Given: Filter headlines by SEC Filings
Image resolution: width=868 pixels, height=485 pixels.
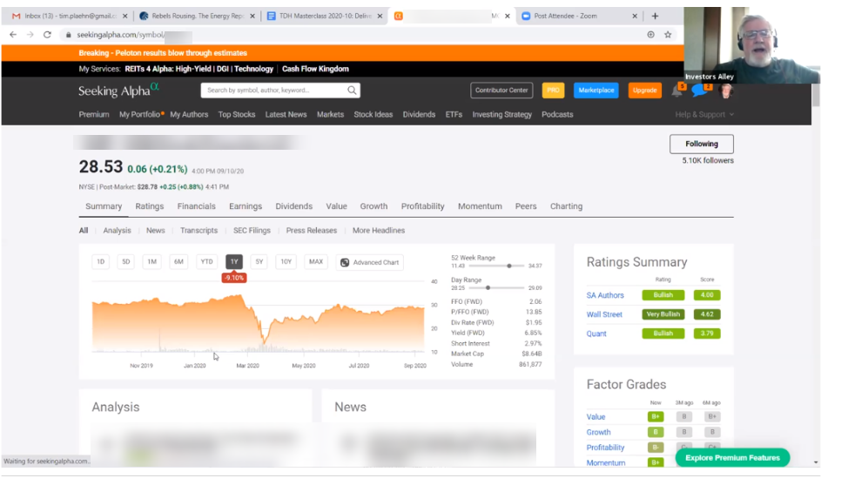Looking at the screenshot, I should pos(252,231).
